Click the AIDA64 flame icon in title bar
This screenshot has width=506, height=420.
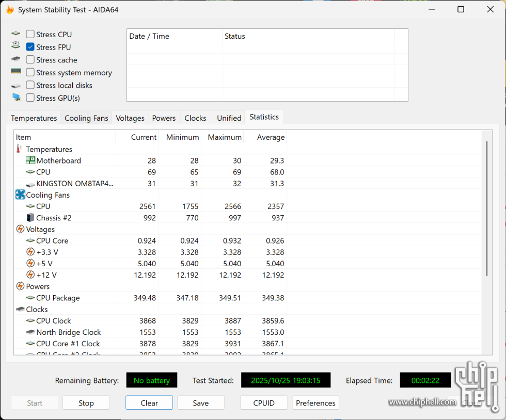coord(10,9)
